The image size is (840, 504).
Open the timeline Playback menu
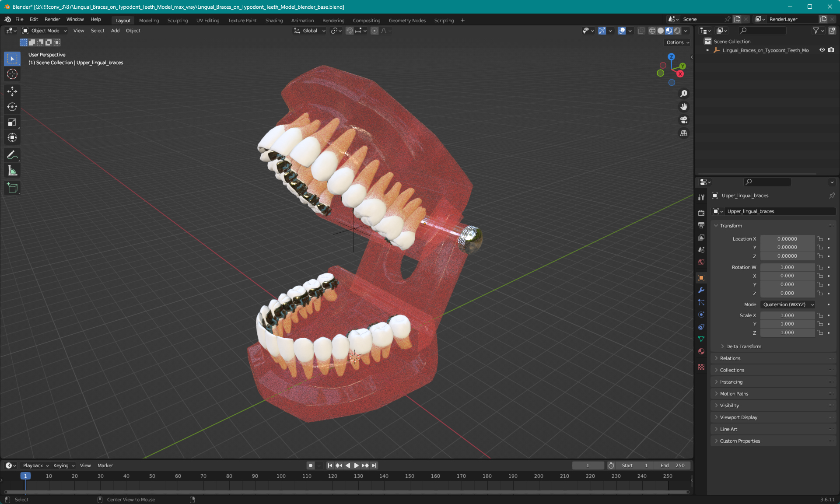(x=35, y=465)
